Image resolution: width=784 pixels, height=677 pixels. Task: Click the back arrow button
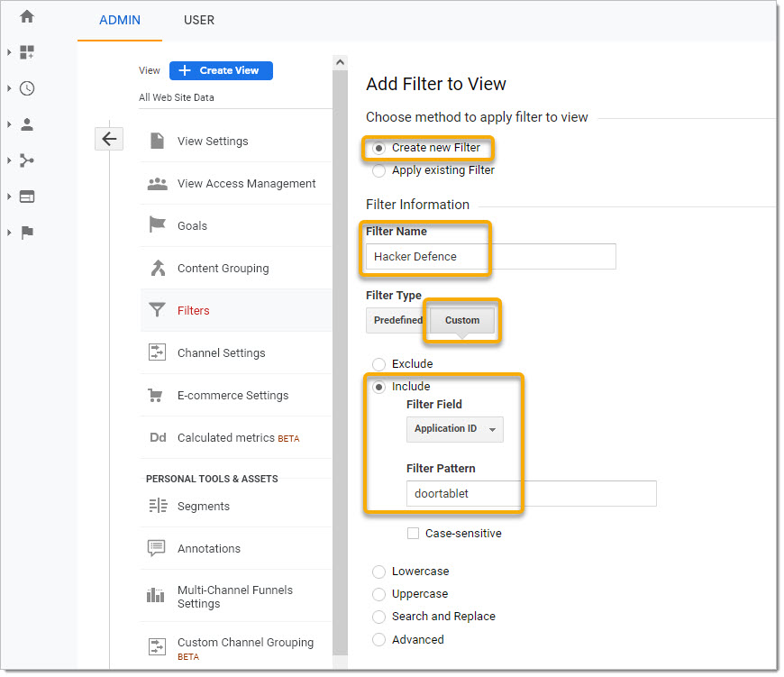(x=109, y=139)
